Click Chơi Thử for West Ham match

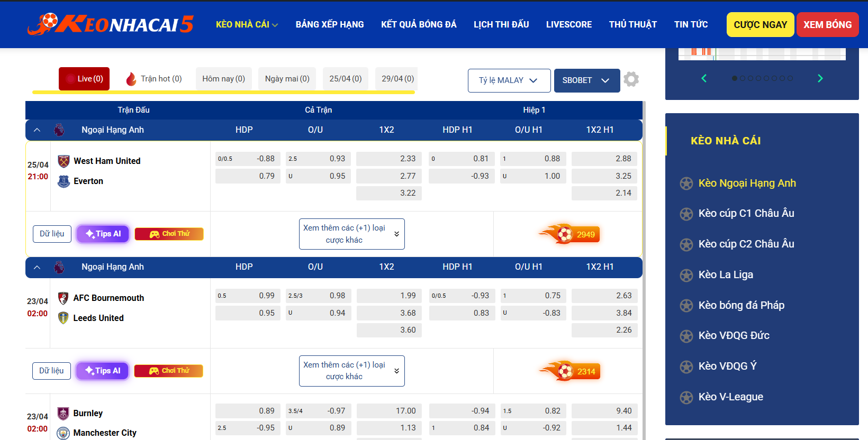pos(169,234)
